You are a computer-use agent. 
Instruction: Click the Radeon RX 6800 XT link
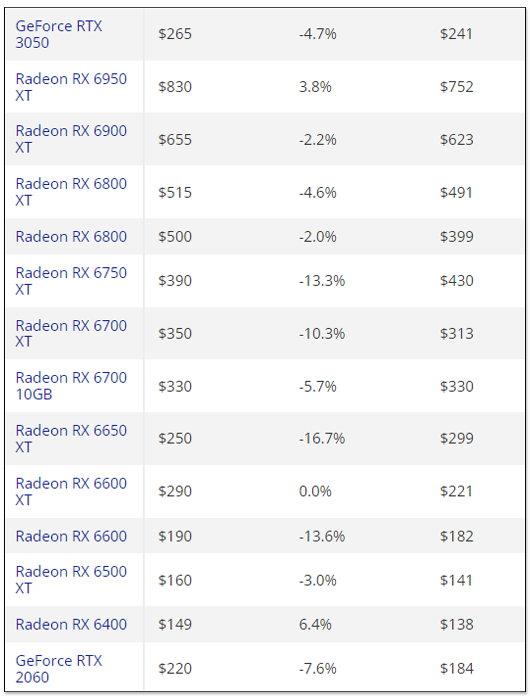click(x=71, y=192)
